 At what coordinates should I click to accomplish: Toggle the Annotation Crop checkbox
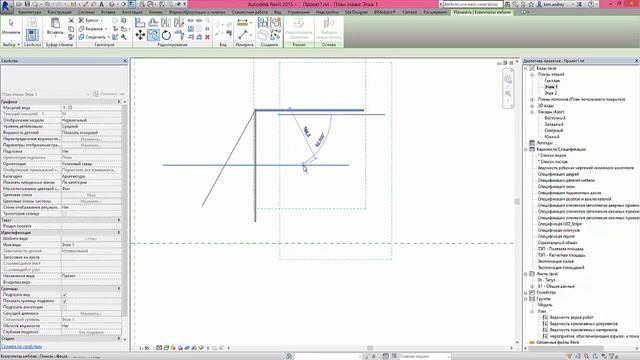pos(65,307)
